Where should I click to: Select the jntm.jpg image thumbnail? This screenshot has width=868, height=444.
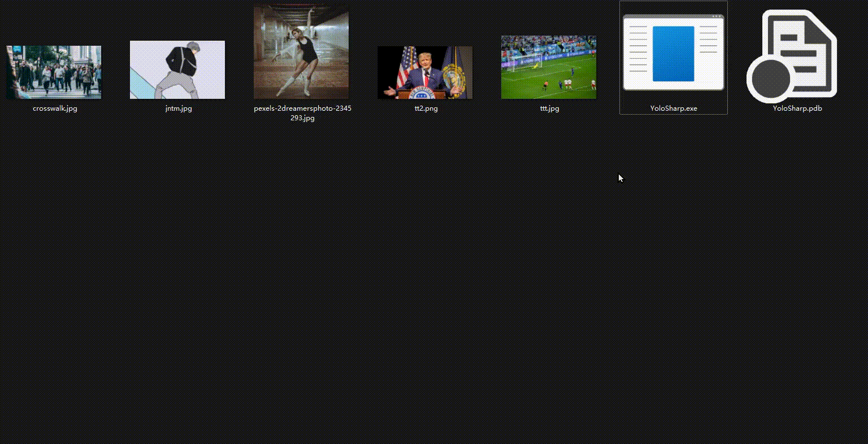tap(177, 69)
